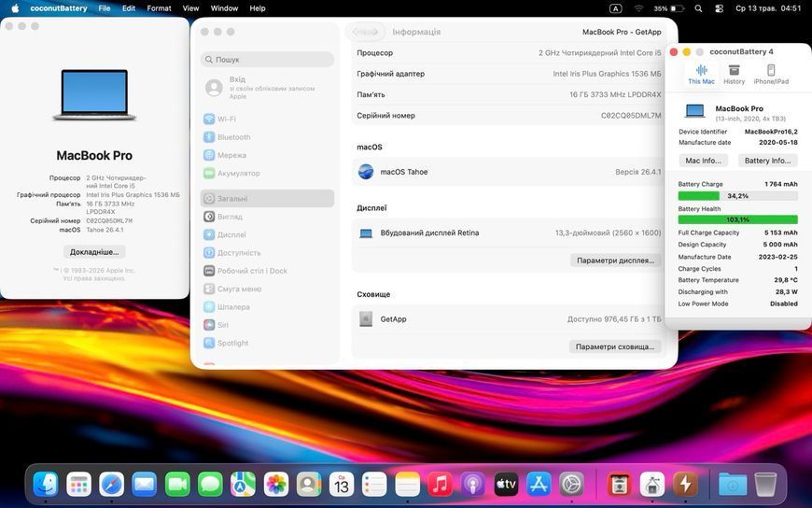The width and height of the screenshot is (812, 508).
Task: Click the Battery Health progress bar
Action: point(737,219)
